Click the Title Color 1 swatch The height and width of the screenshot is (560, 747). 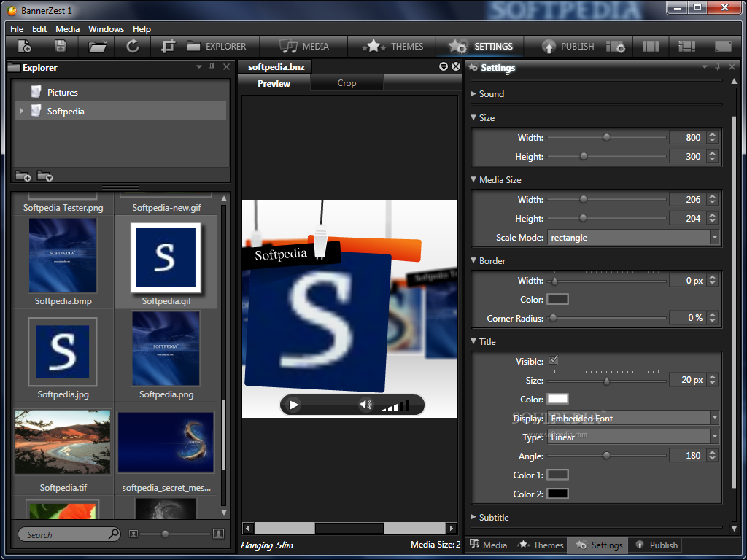557,475
